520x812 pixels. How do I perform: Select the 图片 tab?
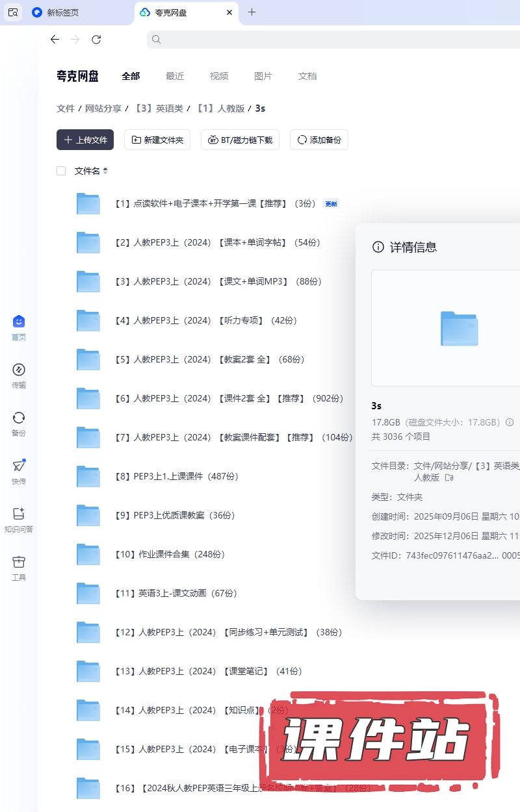tap(263, 76)
